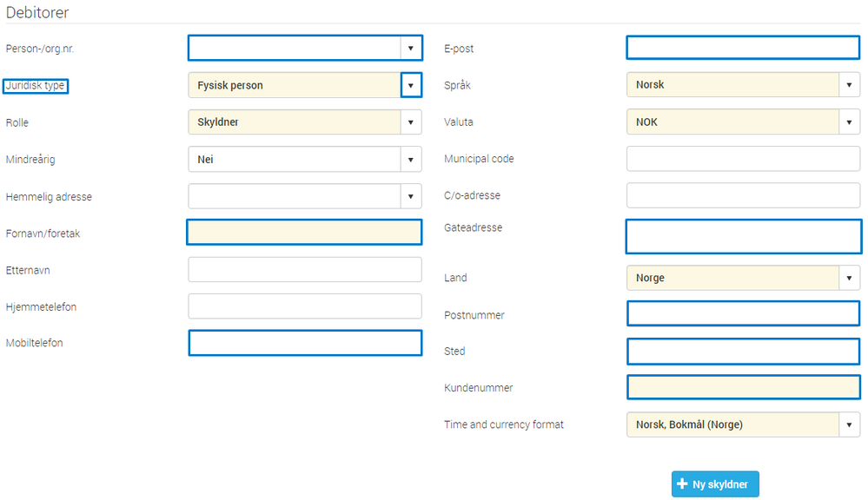Click the E-post input field
Image resolution: width=868 pixels, height=500 pixels.
[743, 48]
